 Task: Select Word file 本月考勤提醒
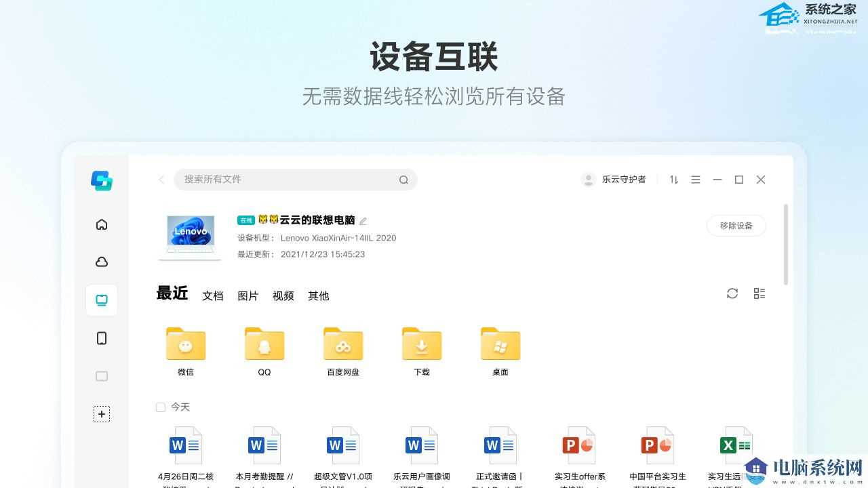coord(264,455)
